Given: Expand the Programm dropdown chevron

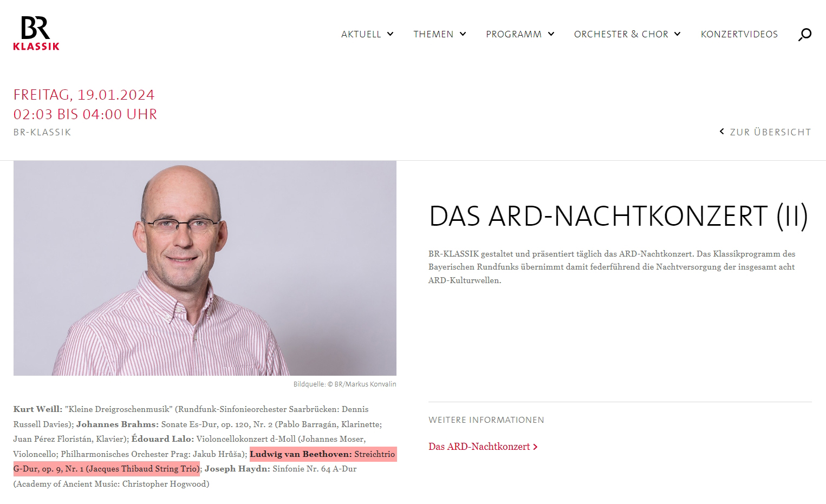Looking at the screenshot, I should (551, 34).
